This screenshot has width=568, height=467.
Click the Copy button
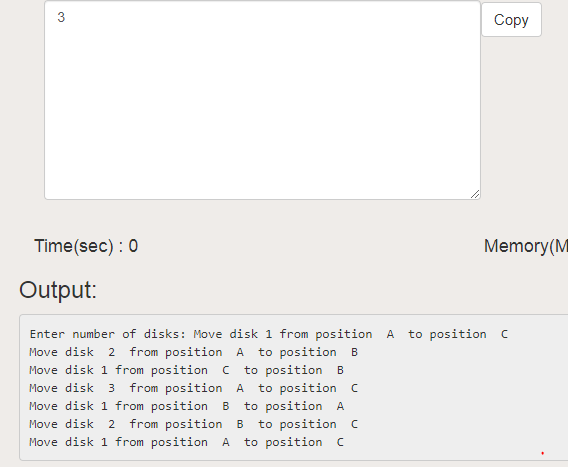click(511, 20)
